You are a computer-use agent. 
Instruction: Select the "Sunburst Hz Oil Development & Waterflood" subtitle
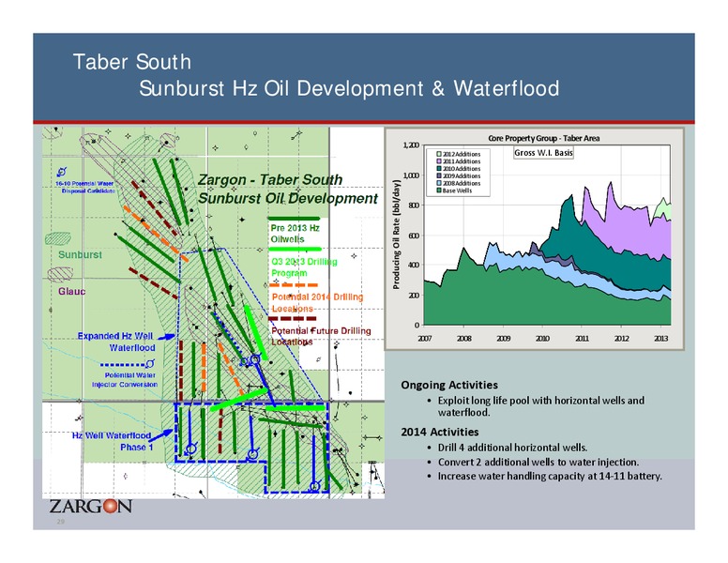(349, 88)
